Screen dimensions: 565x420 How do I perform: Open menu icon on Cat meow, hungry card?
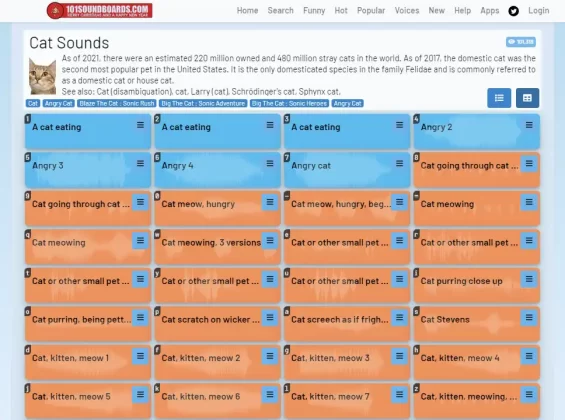[x=270, y=202]
